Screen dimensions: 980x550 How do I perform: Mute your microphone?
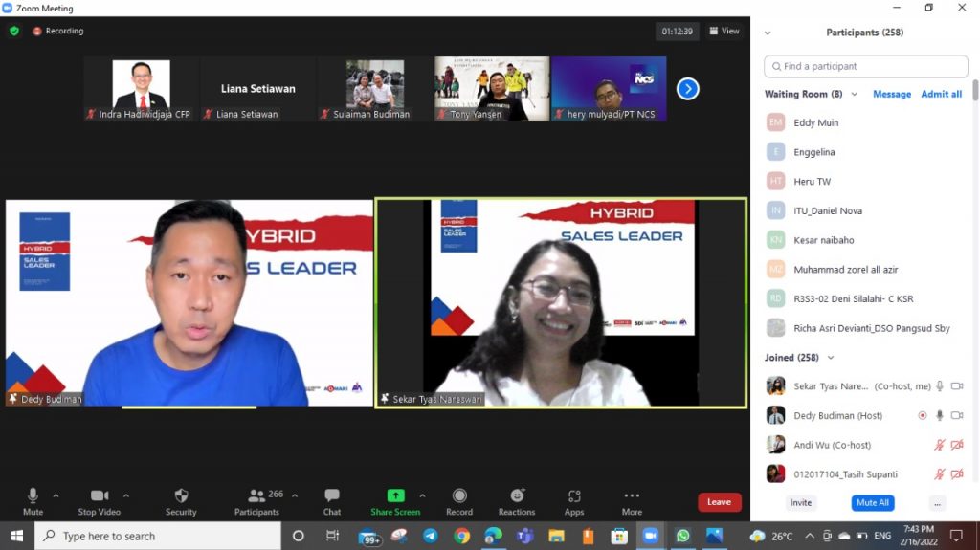(33, 500)
